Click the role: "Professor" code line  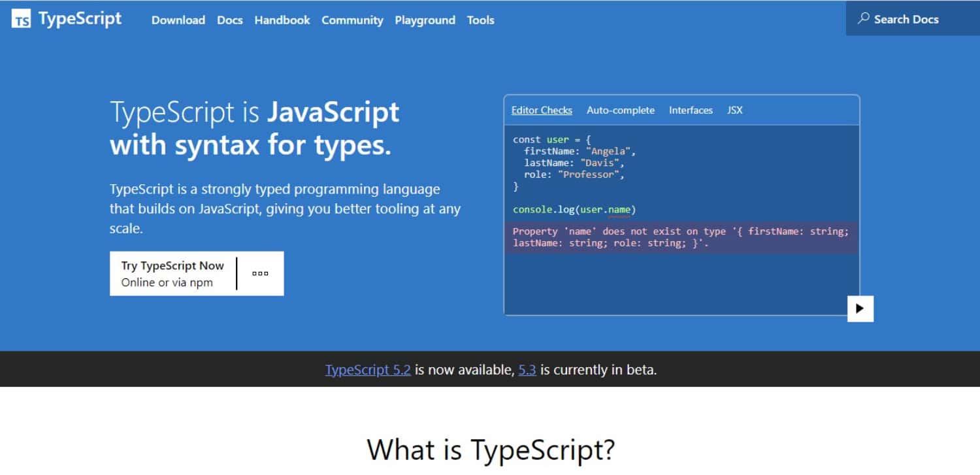tap(574, 174)
